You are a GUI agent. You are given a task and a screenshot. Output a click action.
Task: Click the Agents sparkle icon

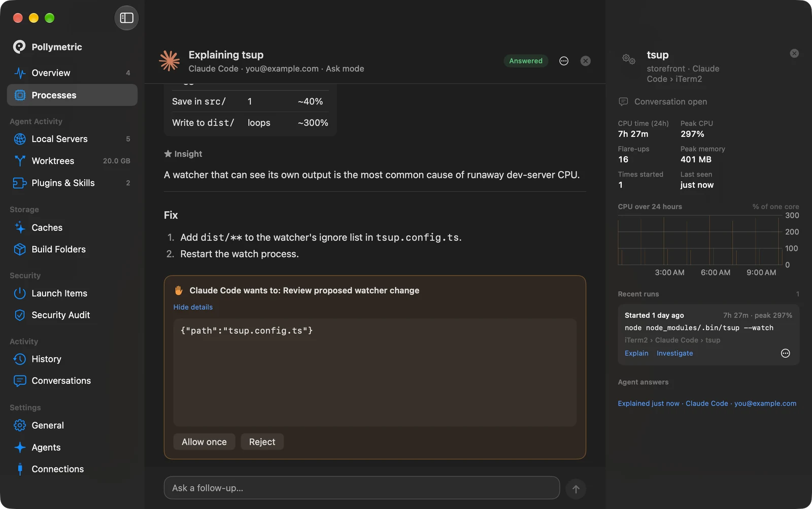coord(20,447)
